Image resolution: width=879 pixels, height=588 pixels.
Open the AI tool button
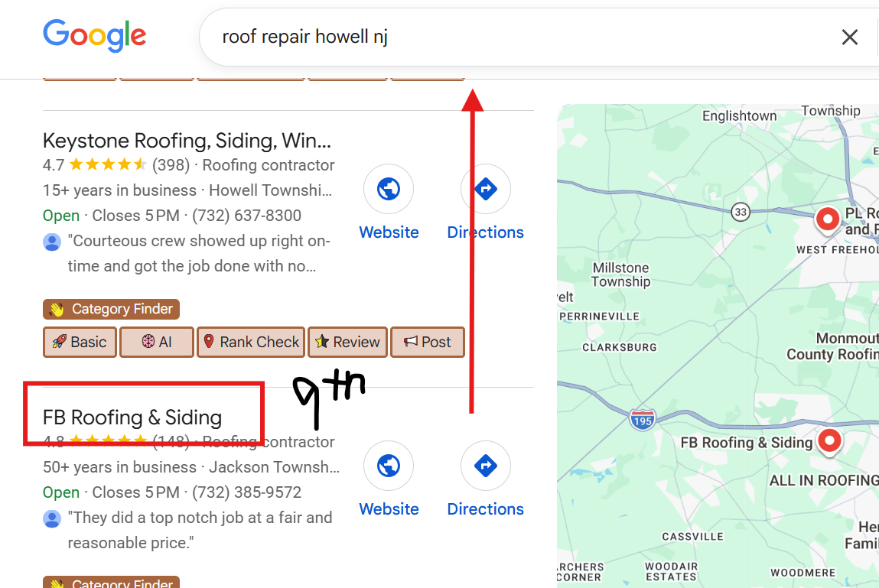click(x=157, y=342)
